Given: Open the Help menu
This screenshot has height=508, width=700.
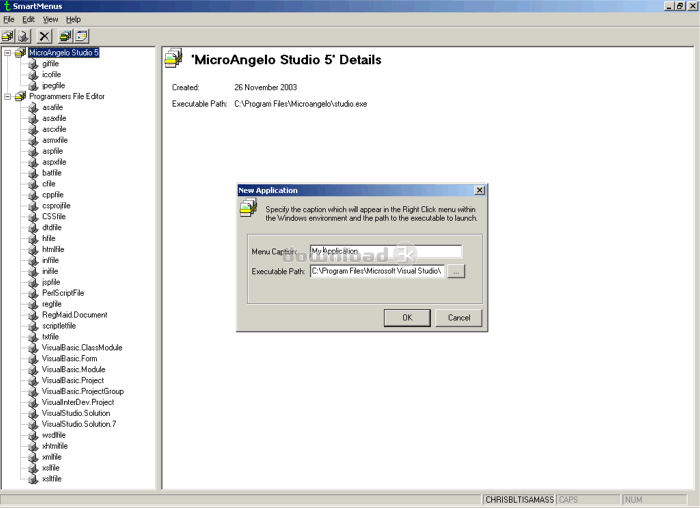Looking at the screenshot, I should tap(73, 20).
